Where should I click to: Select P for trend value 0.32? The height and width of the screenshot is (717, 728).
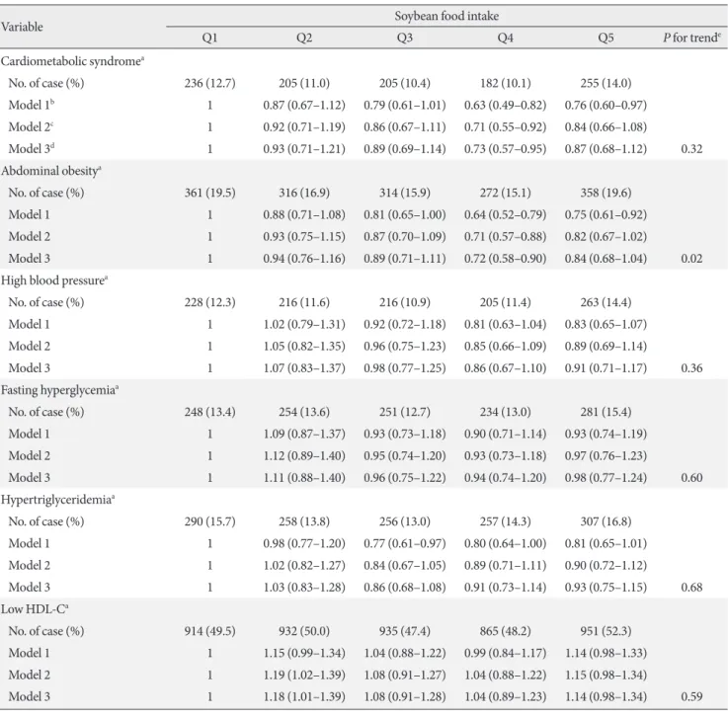point(691,149)
